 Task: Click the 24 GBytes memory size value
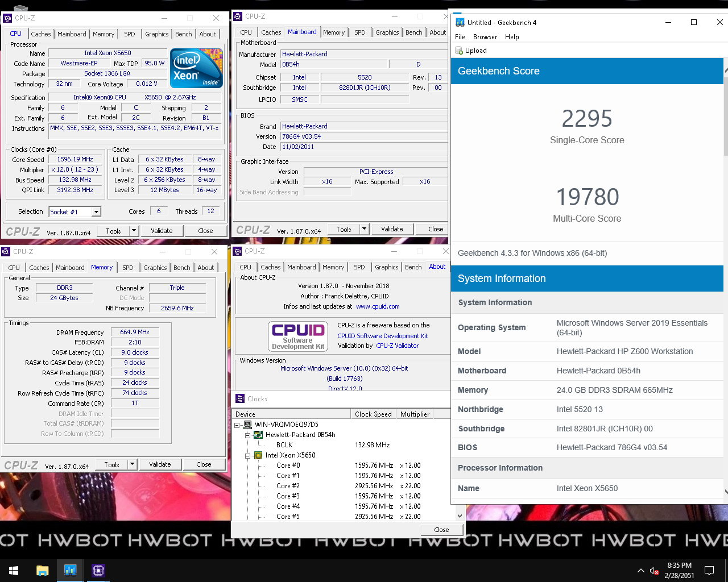[64, 298]
